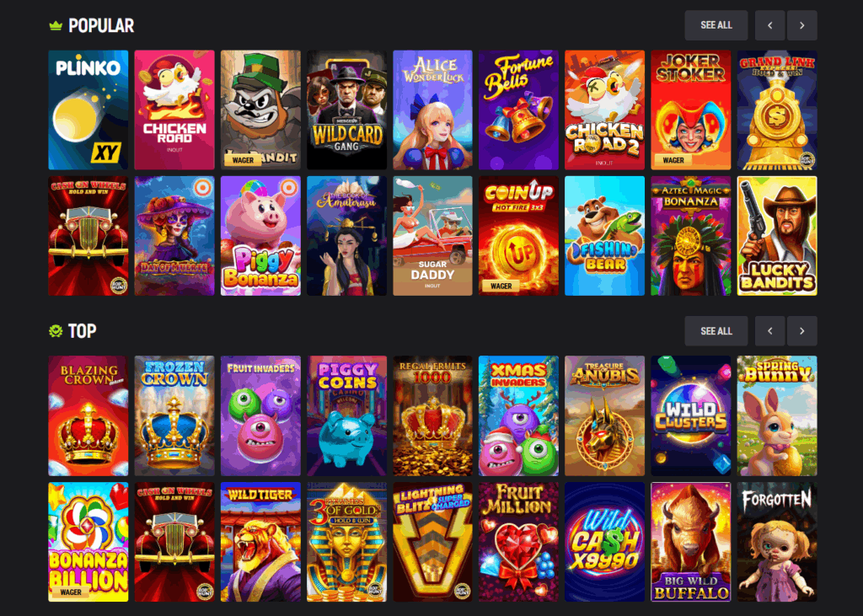The width and height of the screenshot is (863, 616).
Task: Open Wild Card Gang game tile
Action: click(x=346, y=110)
